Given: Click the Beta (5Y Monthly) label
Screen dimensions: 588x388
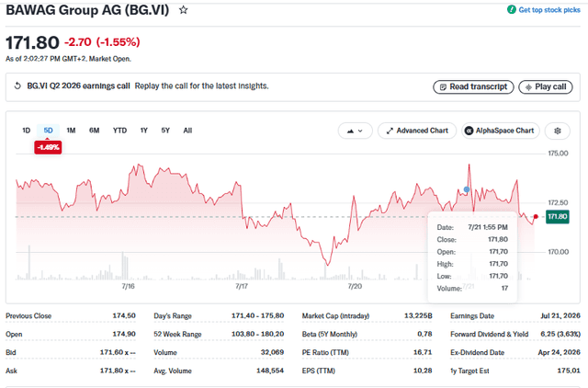Looking at the screenshot, I should point(330,334).
